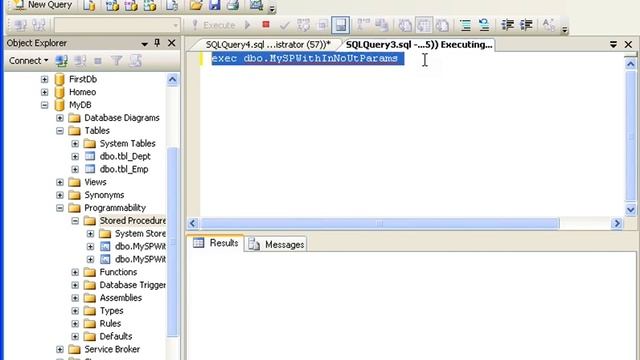Open Query Options icon
This screenshot has height=360, width=640.
click(x=322, y=25)
